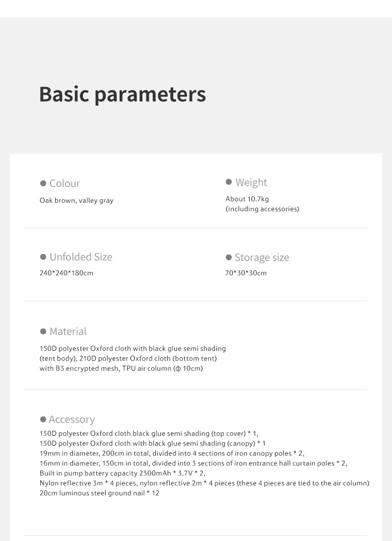The width and height of the screenshot is (392, 541).
Task: Click the bullet dot beside Colour
Action: pyautogui.click(x=43, y=183)
